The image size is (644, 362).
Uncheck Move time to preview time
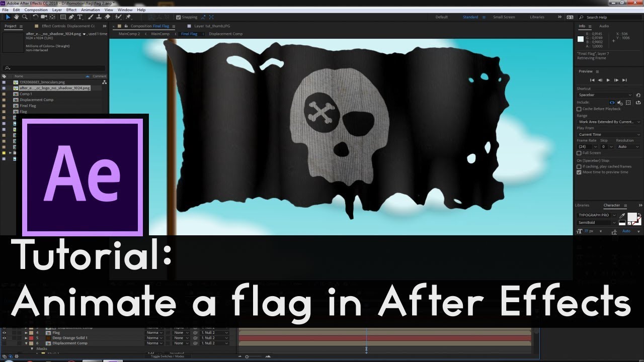tap(579, 172)
